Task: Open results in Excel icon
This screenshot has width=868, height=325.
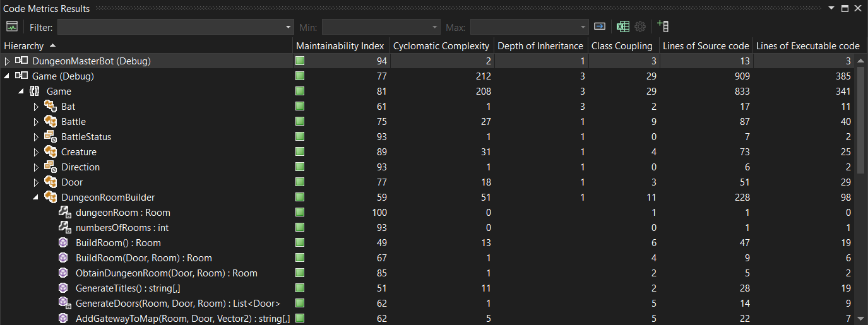Action: [x=623, y=27]
